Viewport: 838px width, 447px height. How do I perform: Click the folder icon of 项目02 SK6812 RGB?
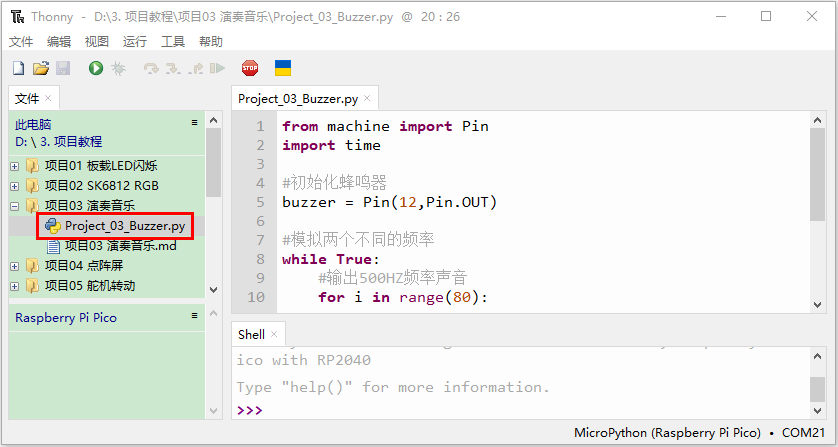click(x=33, y=186)
